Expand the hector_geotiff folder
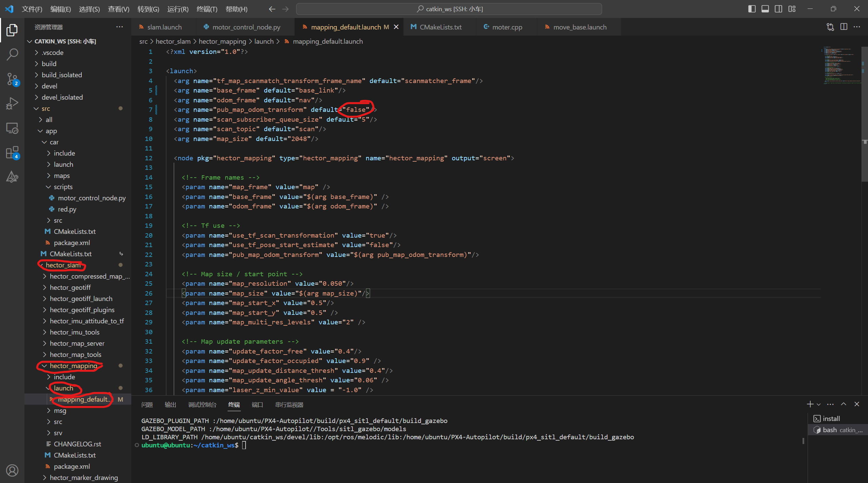 pyautogui.click(x=70, y=287)
